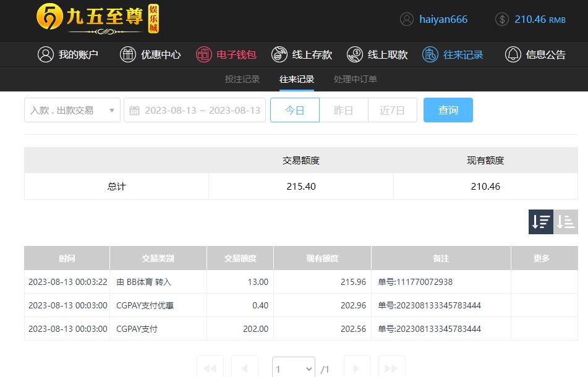This screenshot has height=377, width=588.
Task: Click the calendar icon in date field
Action: point(134,110)
